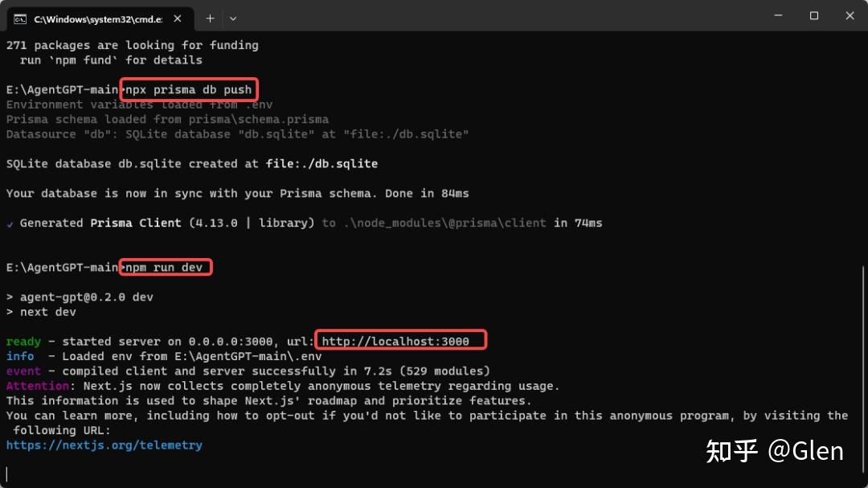The width and height of the screenshot is (868, 488).
Task: Click the npm run dev command text
Action: [x=164, y=268]
